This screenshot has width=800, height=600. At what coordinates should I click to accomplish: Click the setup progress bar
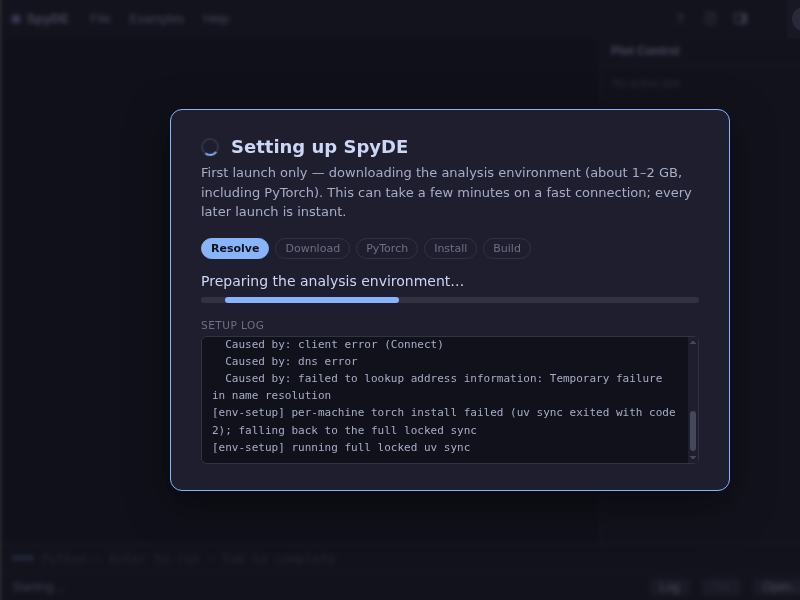point(450,300)
